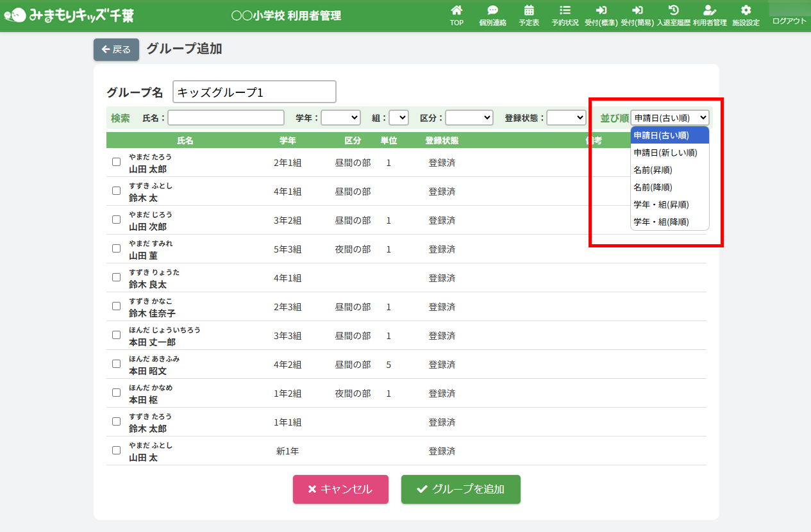Select the checkbox for 本田 昭文
Viewport: 811px width, 532px height.
point(116,363)
